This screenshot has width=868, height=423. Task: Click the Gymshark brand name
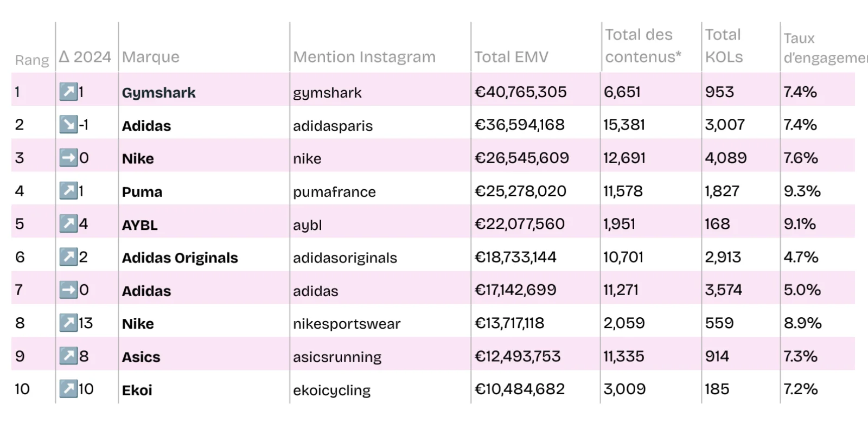(158, 93)
